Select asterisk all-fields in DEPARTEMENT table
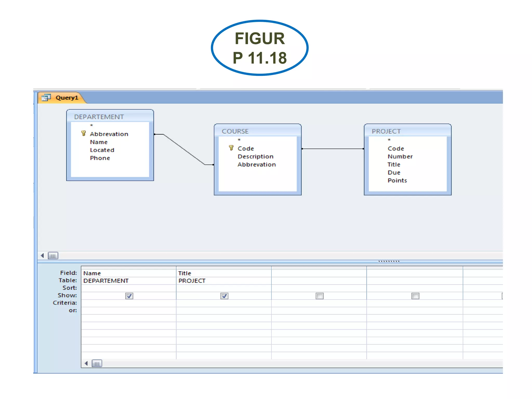This screenshot has width=532, height=399. pyautogui.click(x=91, y=126)
